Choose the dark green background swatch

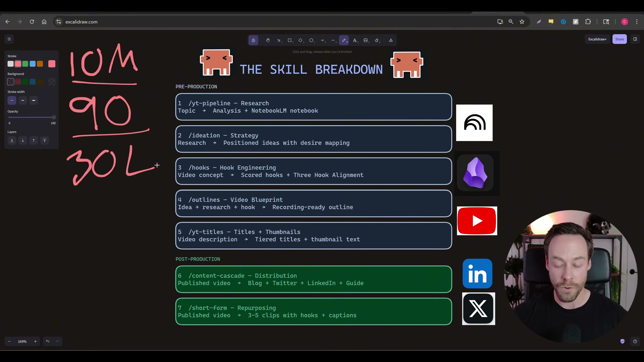(x=25, y=82)
